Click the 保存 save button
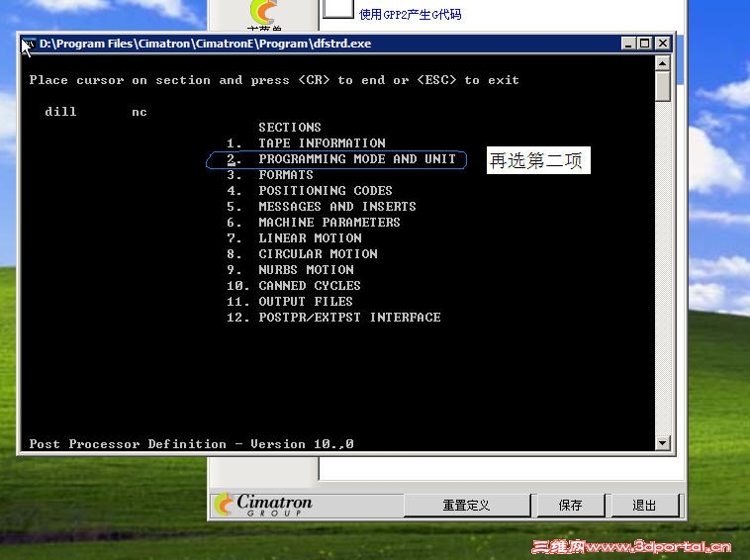Image resolution: width=750 pixels, height=560 pixels. [x=570, y=506]
